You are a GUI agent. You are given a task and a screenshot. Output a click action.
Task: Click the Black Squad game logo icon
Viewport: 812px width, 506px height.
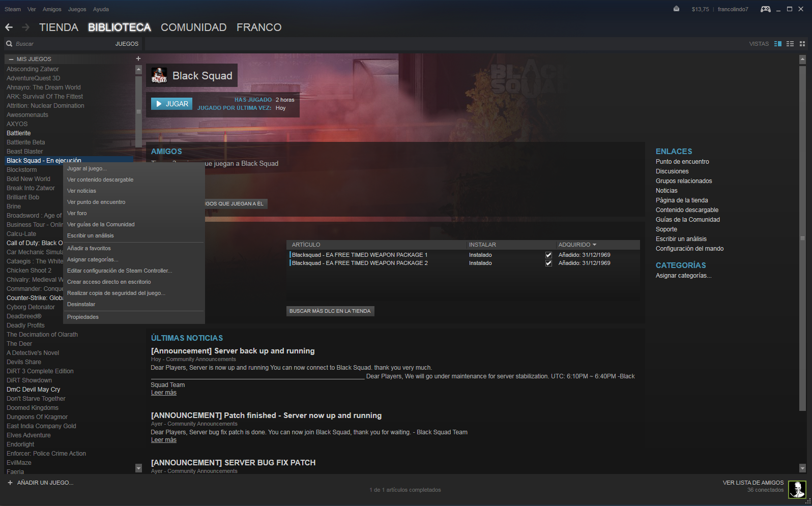click(159, 75)
